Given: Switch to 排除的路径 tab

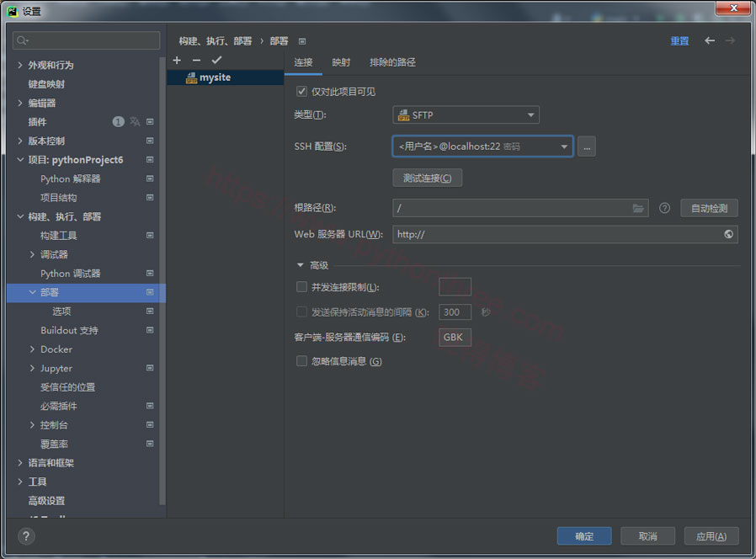Looking at the screenshot, I should click(x=392, y=62).
